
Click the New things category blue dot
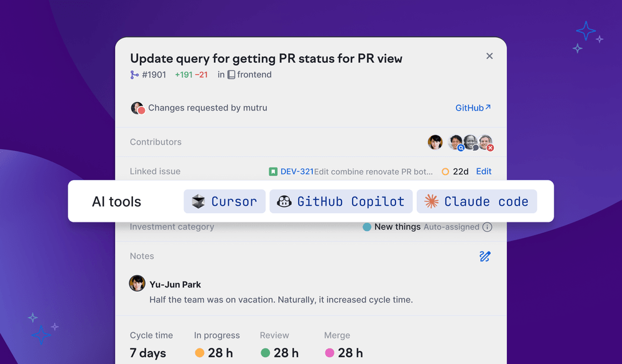tap(367, 227)
